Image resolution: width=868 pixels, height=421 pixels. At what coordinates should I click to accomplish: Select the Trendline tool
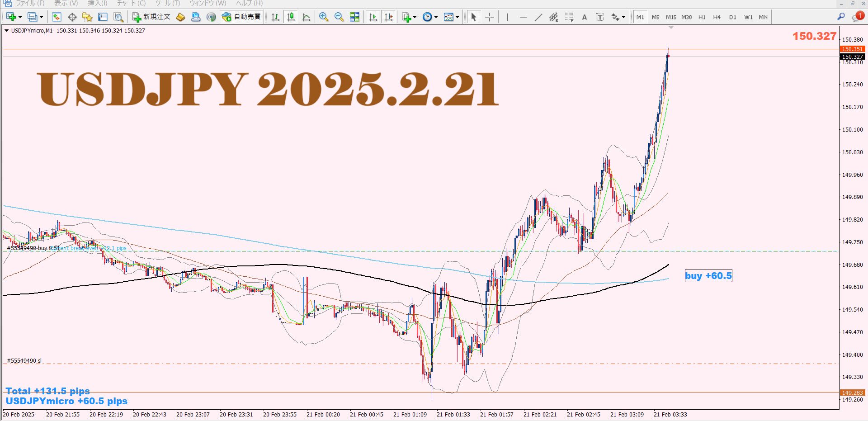(538, 17)
